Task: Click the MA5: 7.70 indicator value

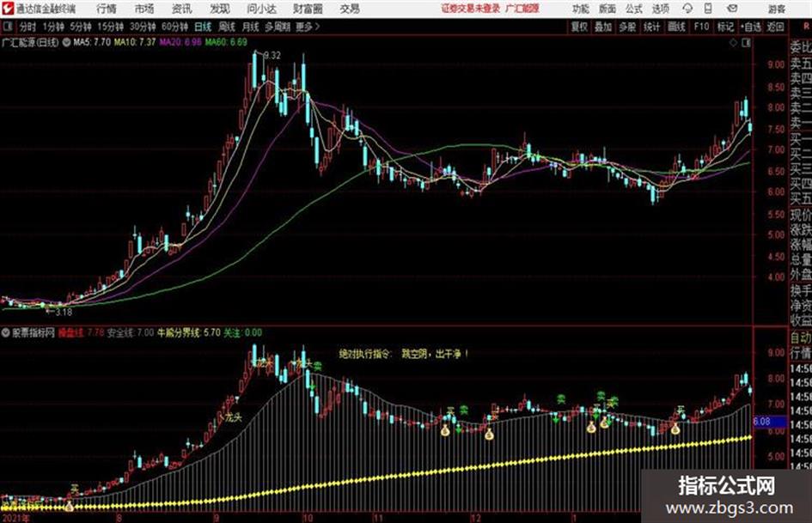Action: click(x=92, y=42)
